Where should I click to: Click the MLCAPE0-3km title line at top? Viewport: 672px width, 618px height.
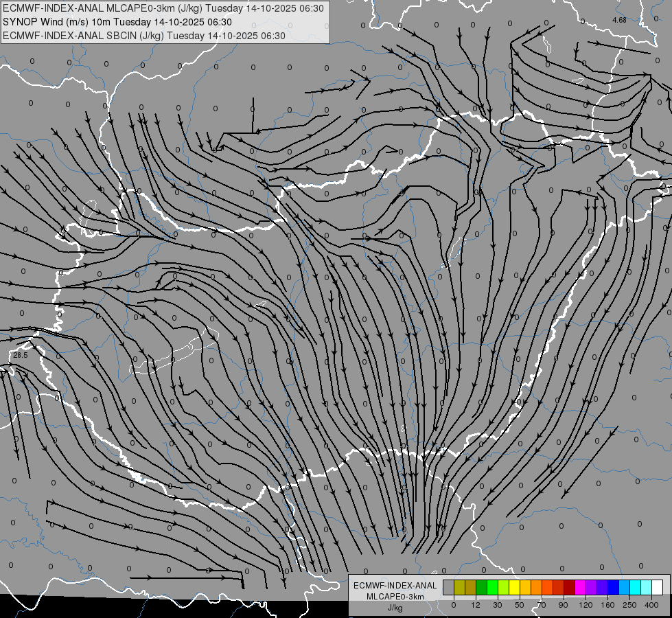[x=163, y=8]
